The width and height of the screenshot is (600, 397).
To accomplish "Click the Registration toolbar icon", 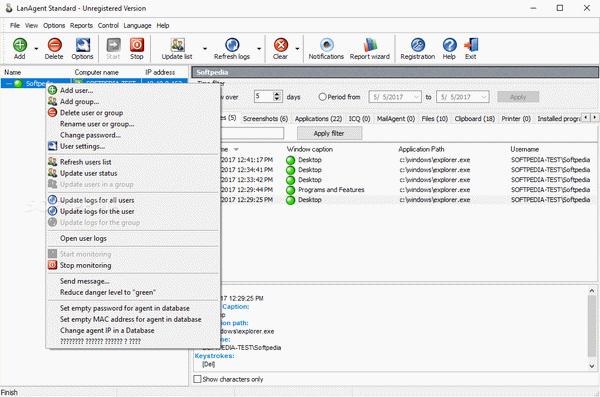I will tap(418, 45).
